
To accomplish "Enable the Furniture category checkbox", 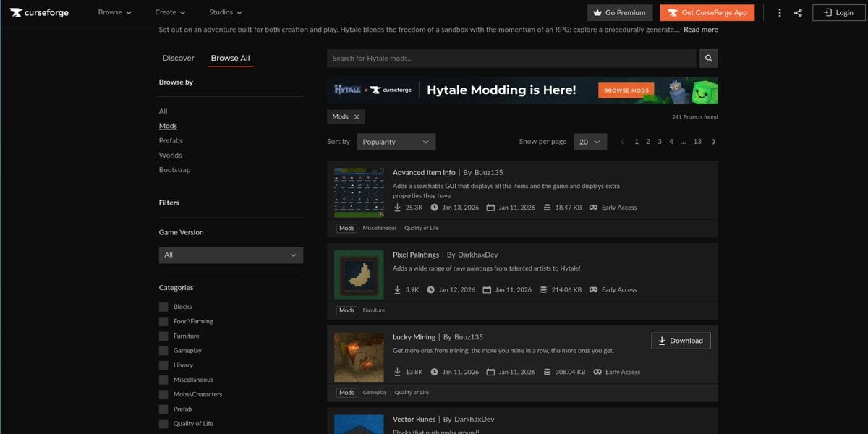I will click(163, 336).
